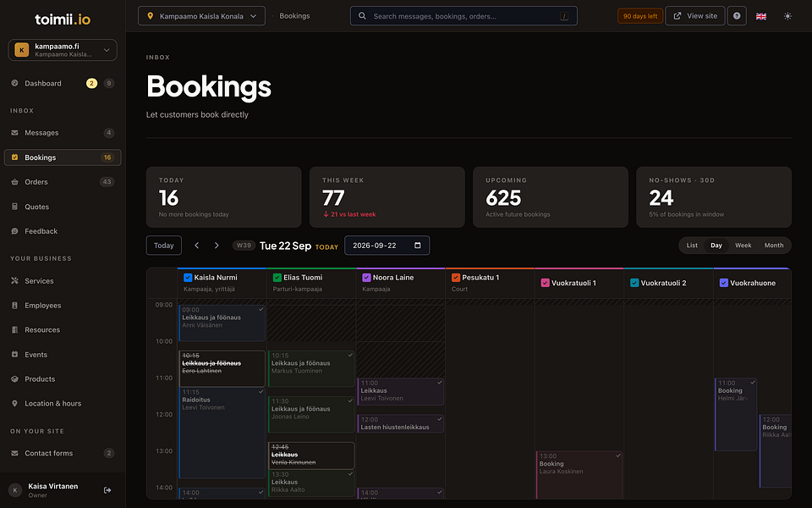Uncheck the Kaisla Nurmi calendar checkbox
This screenshot has height=508, width=812.
tap(188, 278)
